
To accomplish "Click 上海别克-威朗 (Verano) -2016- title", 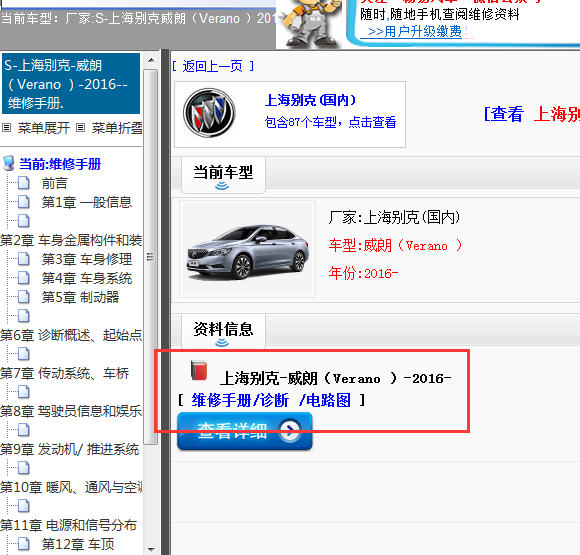I will pyautogui.click(x=335, y=378).
